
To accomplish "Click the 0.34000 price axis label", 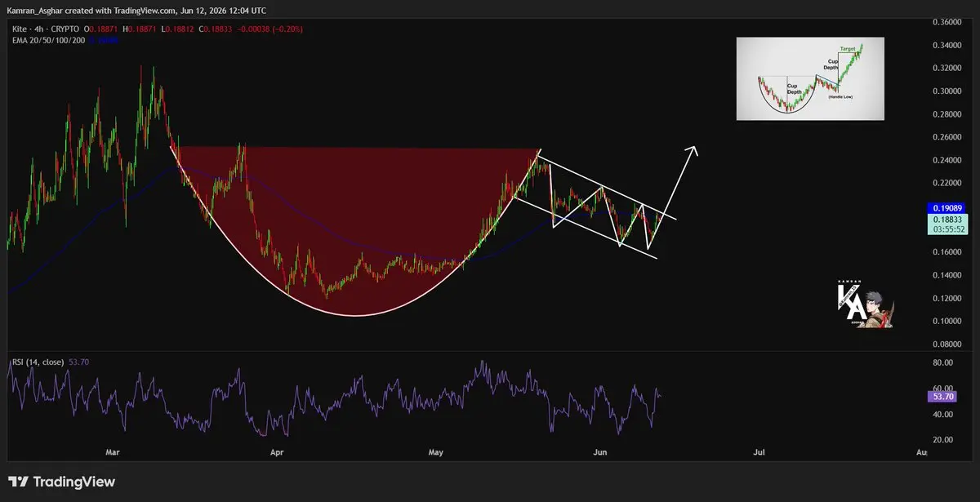I will pyautogui.click(x=948, y=45).
